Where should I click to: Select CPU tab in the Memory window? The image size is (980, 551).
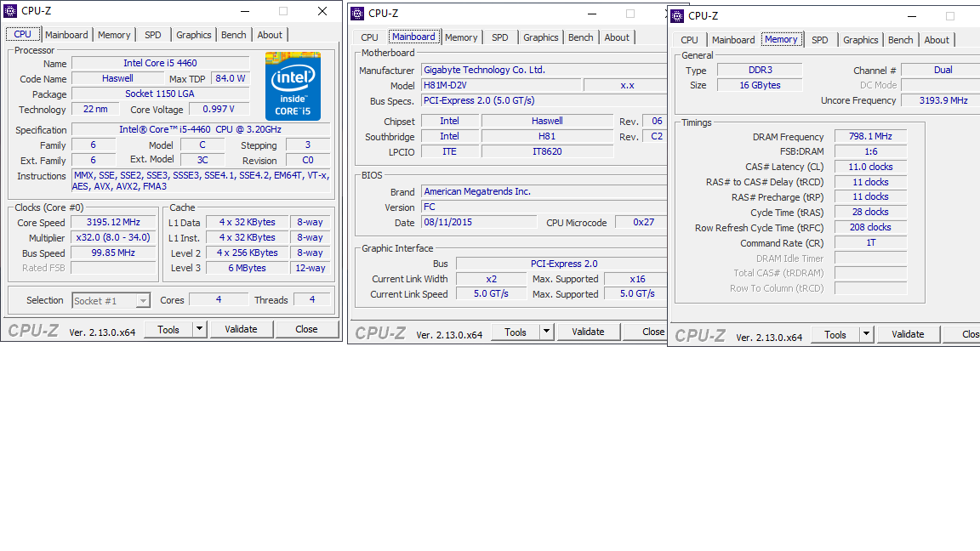point(689,40)
